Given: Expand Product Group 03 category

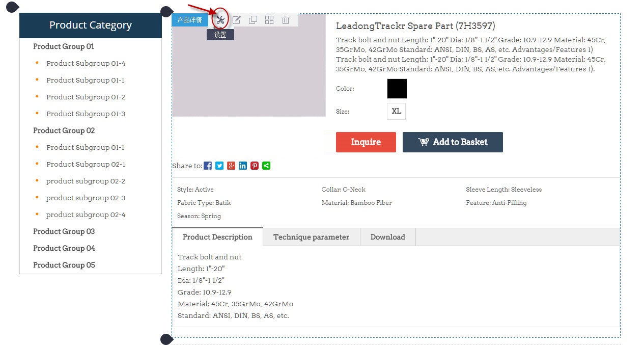Looking at the screenshot, I should 64,231.
